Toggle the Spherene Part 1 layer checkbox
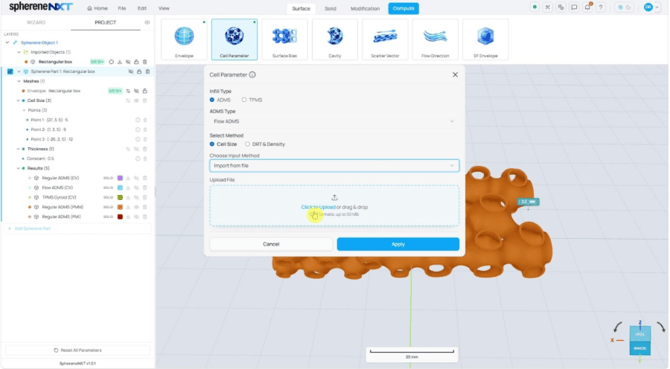670x369 pixels. pos(10,71)
